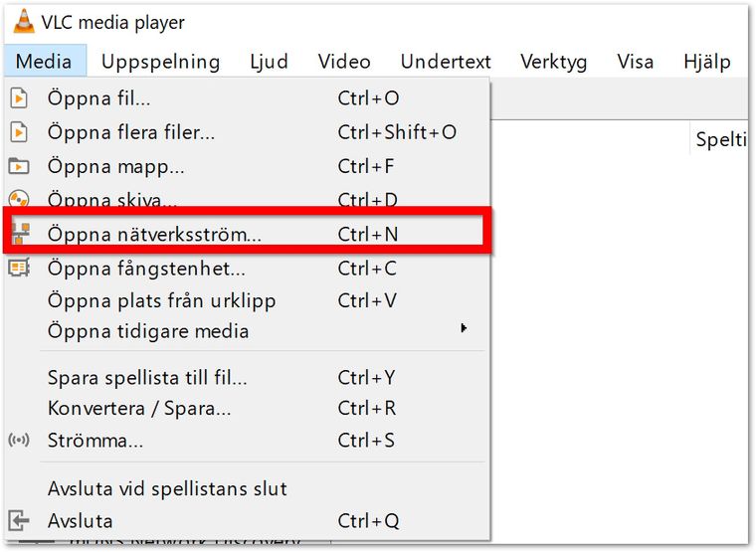Open the Verktyg menu
756x552 pixels.
553,62
